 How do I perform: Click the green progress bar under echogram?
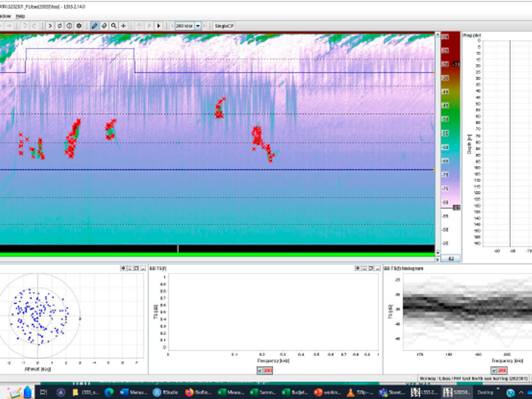[217, 254]
